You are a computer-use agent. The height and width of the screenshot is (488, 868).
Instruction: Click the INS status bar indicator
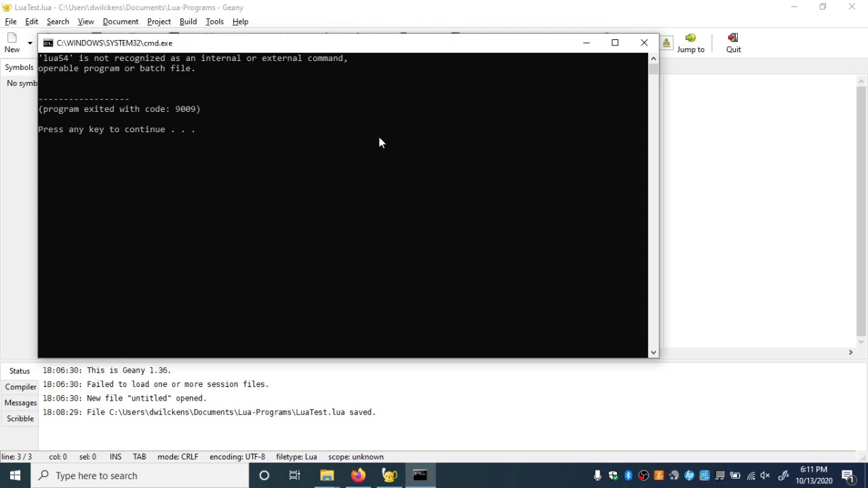coord(115,457)
